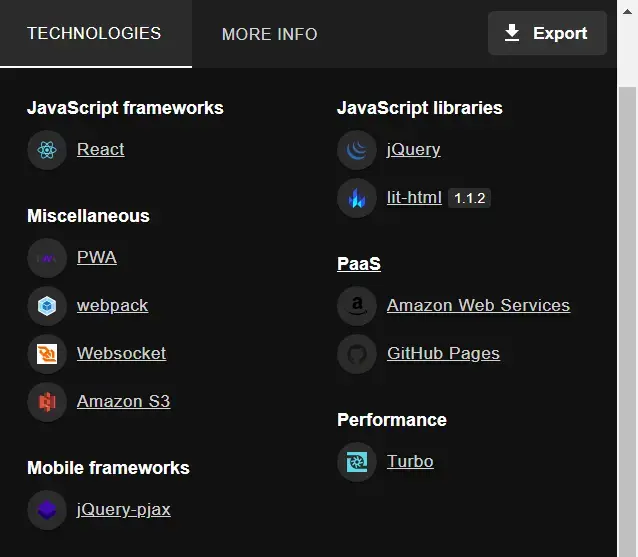
Task: Click the PWA logo icon
Action: [47, 258]
